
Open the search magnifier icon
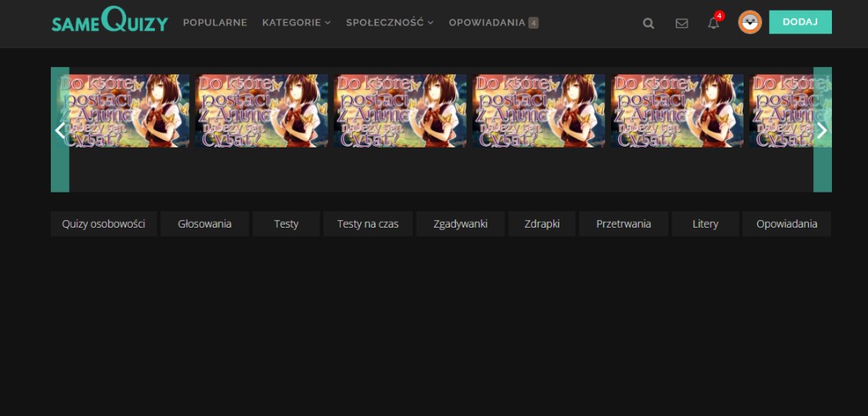pyautogui.click(x=649, y=24)
